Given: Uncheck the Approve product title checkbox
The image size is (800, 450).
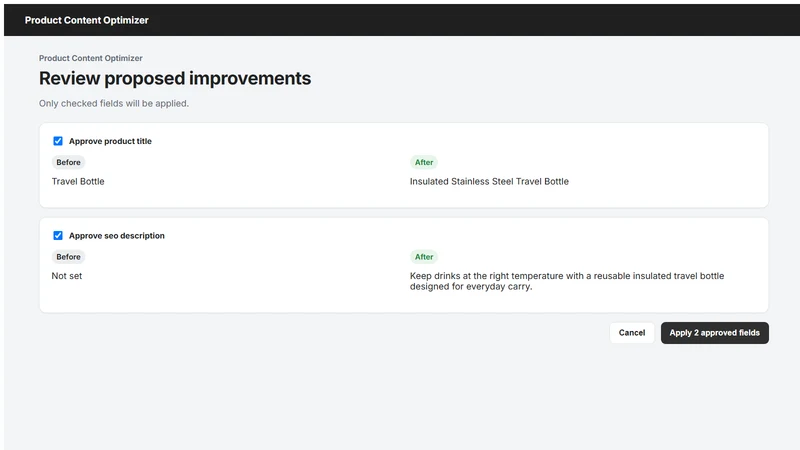Looking at the screenshot, I should (58, 141).
